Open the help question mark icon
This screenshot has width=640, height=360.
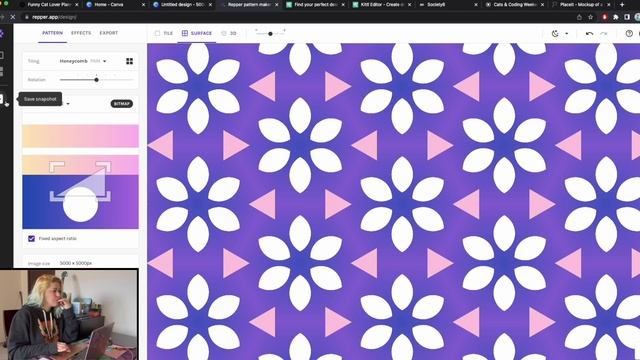pos(629,33)
